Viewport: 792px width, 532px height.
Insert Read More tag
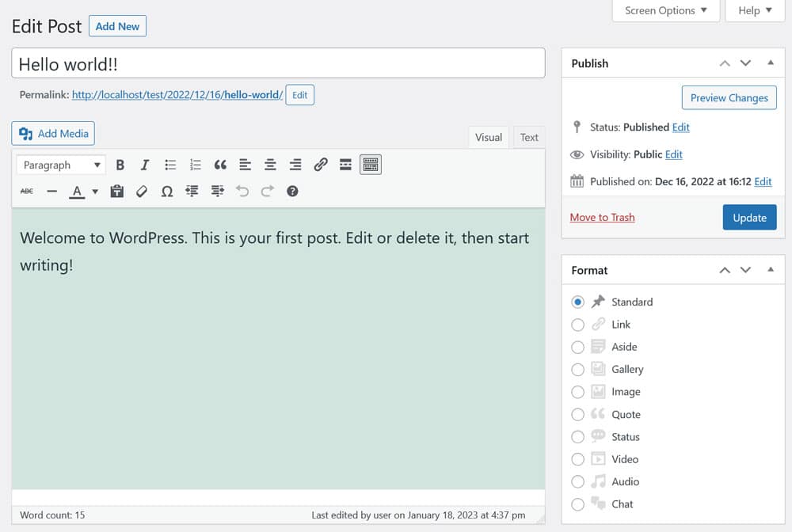345,165
